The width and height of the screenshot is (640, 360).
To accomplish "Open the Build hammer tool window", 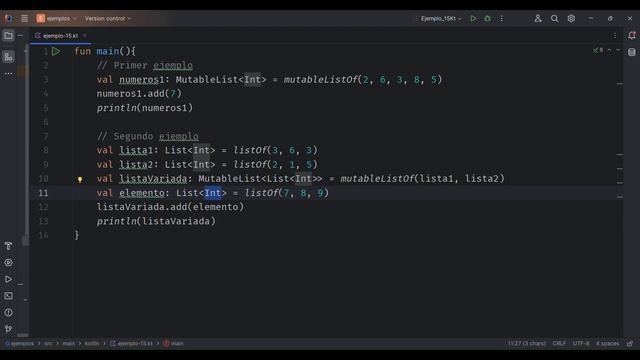I will (x=8, y=246).
